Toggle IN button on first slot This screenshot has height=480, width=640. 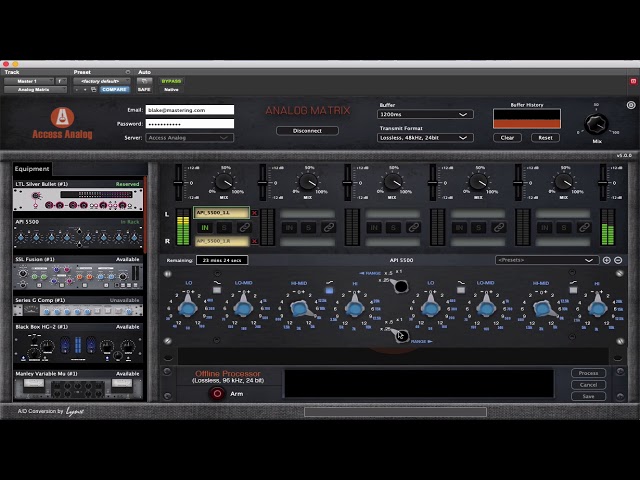(x=205, y=227)
